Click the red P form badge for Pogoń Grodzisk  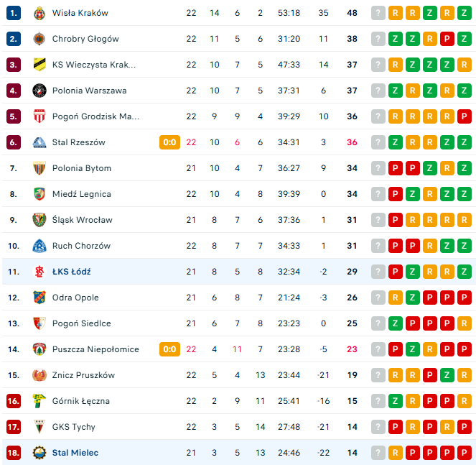[x=464, y=116]
